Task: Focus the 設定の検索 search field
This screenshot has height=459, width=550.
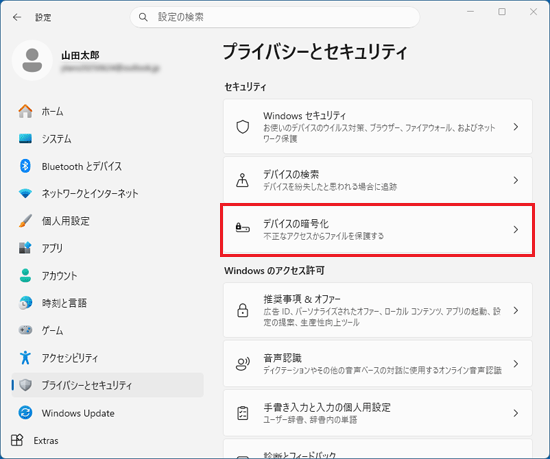Action: [x=275, y=17]
